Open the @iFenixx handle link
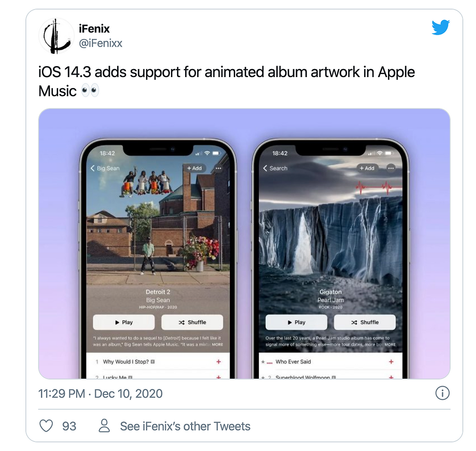Image resolution: width=476 pixels, height=451 pixels. pos(100,43)
